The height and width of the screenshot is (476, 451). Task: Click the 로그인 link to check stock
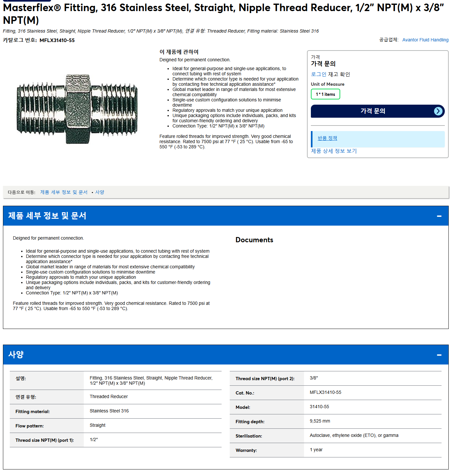pyautogui.click(x=318, y=74)
